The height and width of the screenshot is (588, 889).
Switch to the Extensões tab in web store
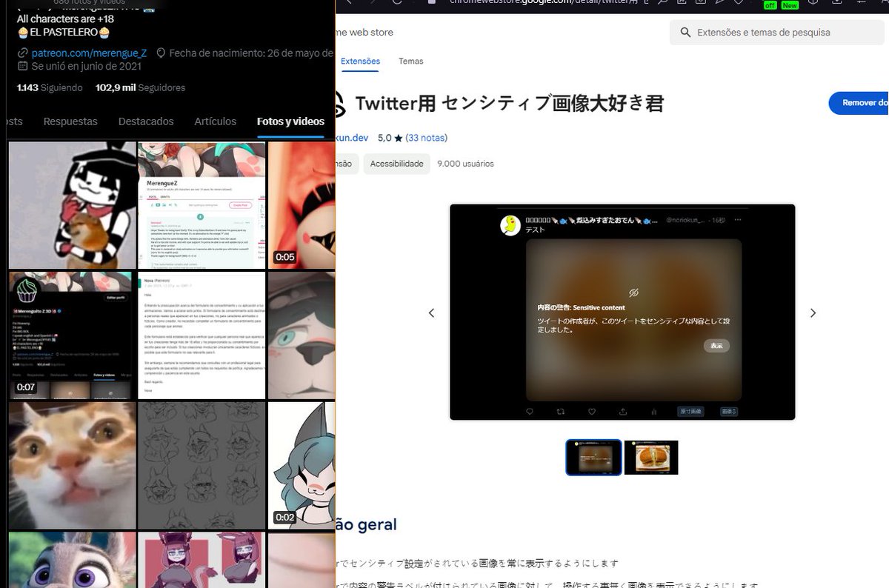pyautogui.click(x=360, y=61)
